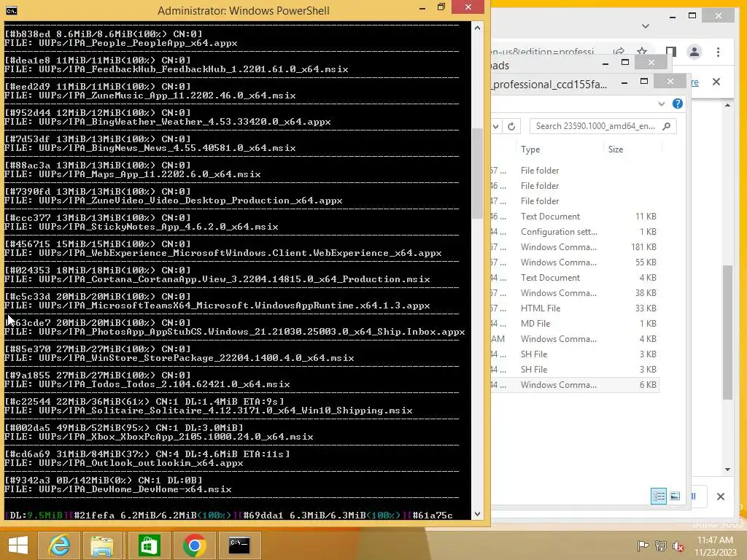The image size is (747, 560).
Task: Select the MD File row
Action: click(x=575, y=323)
